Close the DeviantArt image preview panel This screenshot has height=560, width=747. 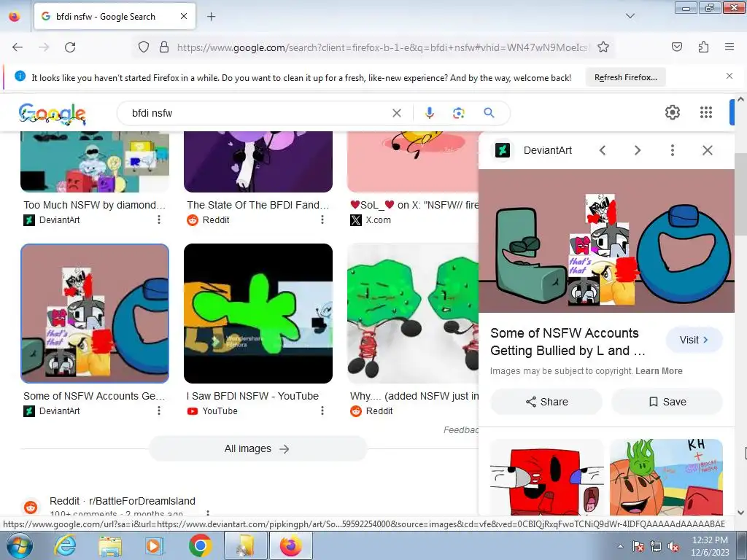point(708,150)
